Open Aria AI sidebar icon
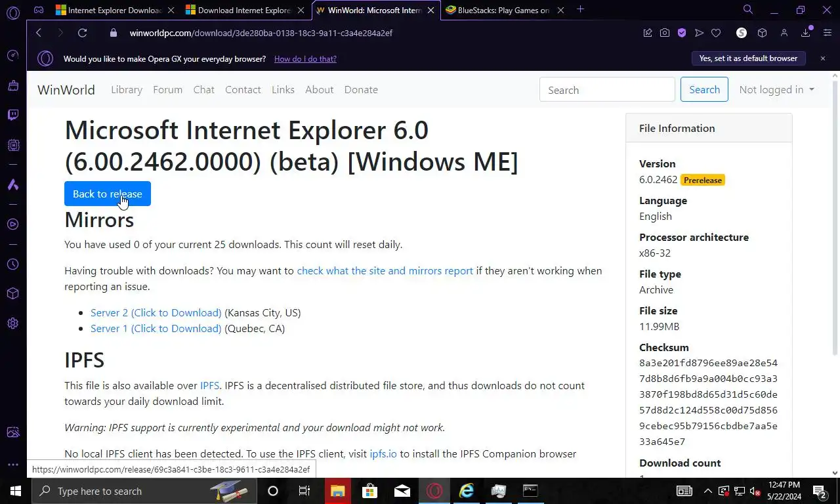840x504 pixels. pyautogui.click(x=12, y=185)
